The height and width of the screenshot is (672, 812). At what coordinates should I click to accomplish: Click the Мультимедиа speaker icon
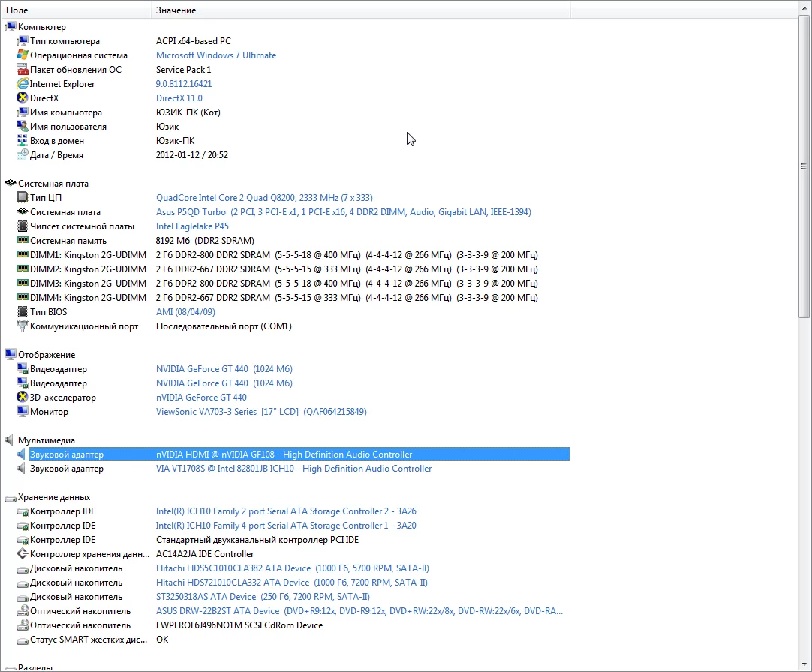tap(11, 440)
